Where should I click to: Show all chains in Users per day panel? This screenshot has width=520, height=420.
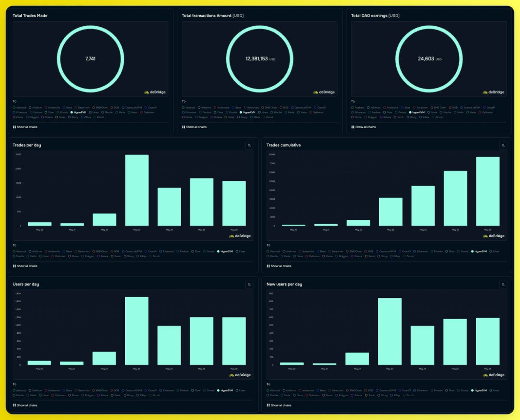tap(25, 405)
